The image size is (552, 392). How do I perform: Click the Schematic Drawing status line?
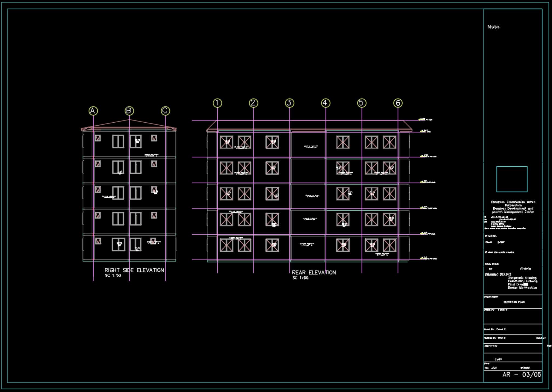[522, 278]
